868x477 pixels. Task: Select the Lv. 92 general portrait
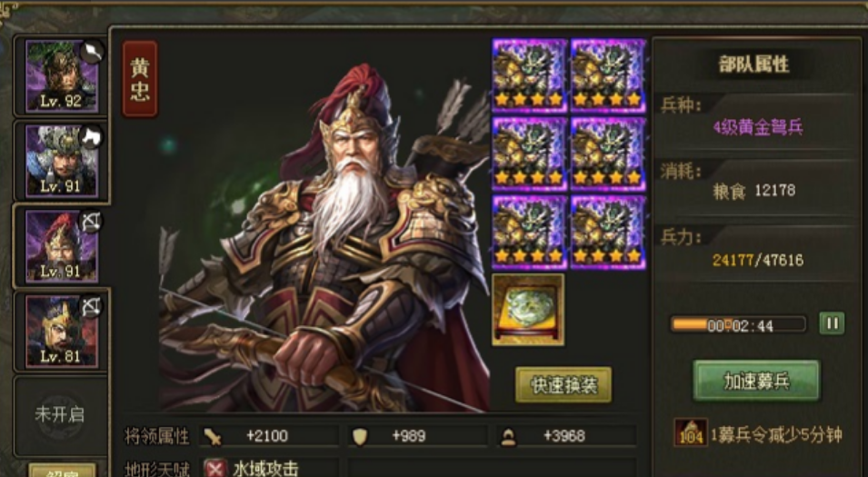click(x=62, y=77)
